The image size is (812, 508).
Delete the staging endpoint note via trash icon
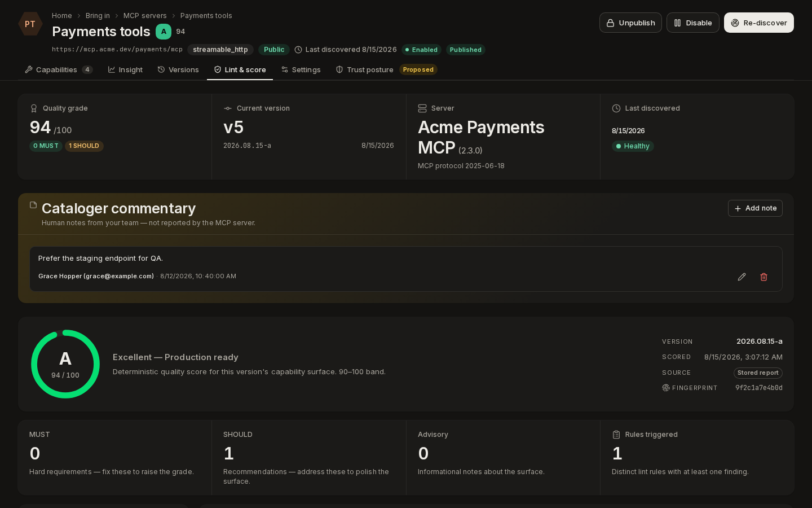click(x=764, y=277)
